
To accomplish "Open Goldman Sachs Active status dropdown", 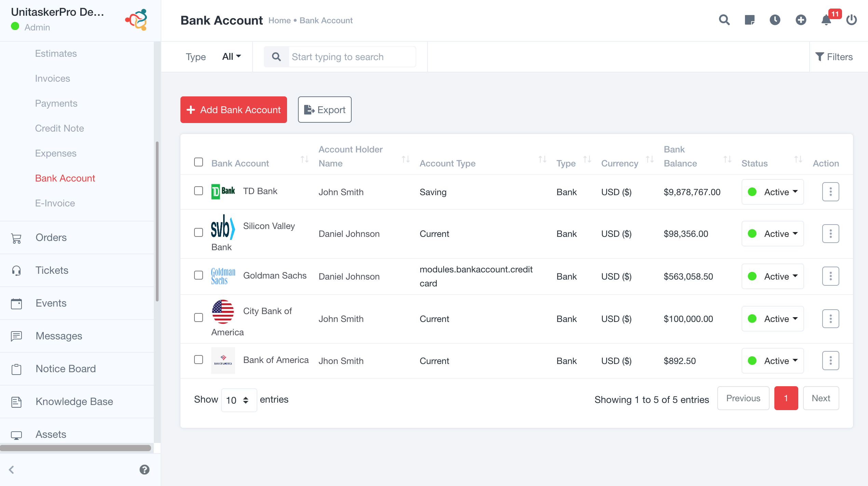I will 772,276.
